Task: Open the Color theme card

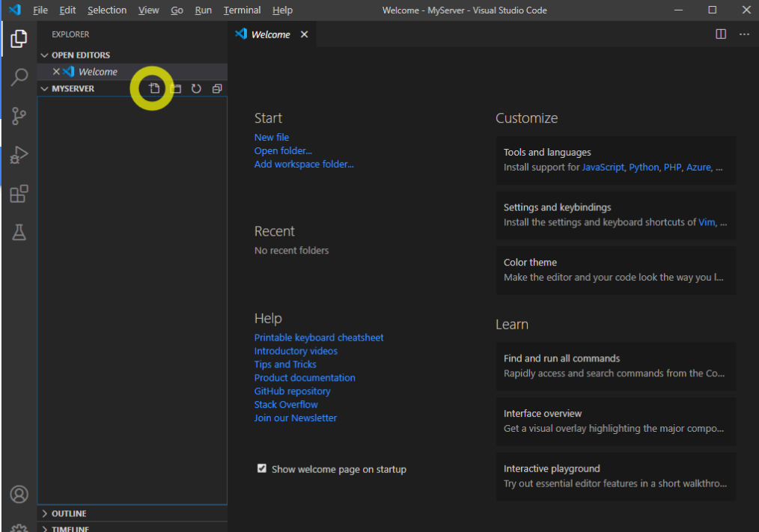Action: pyautogui.click(x=616, y=270)
